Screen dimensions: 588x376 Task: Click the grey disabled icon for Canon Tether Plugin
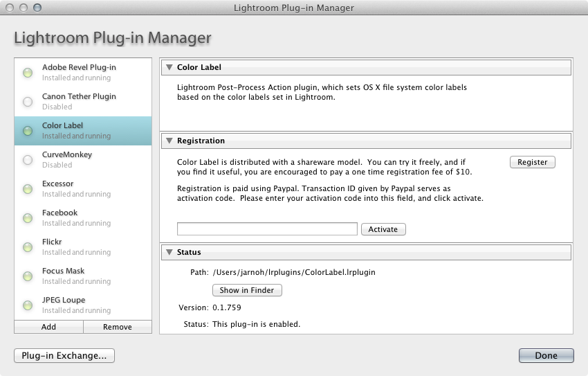point(28,102)
